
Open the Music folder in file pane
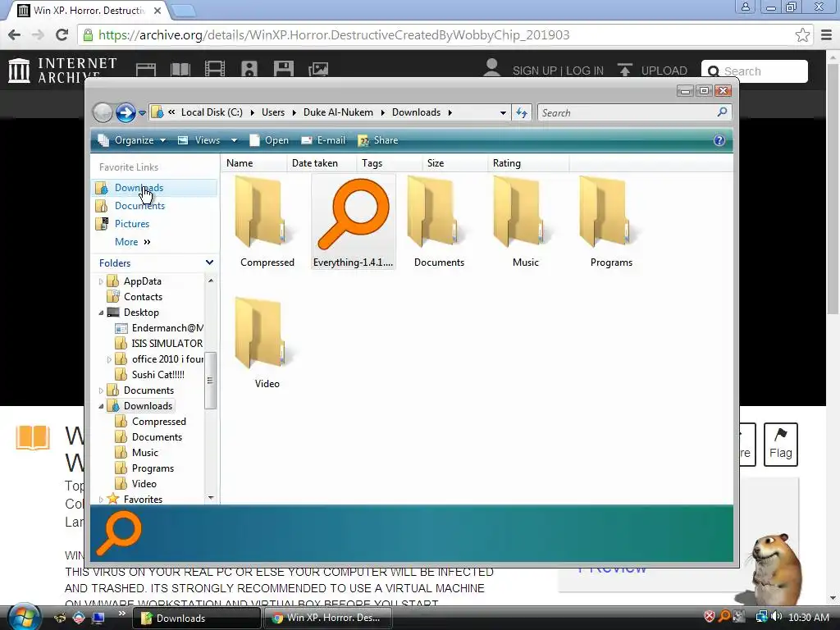coord(525,222)
